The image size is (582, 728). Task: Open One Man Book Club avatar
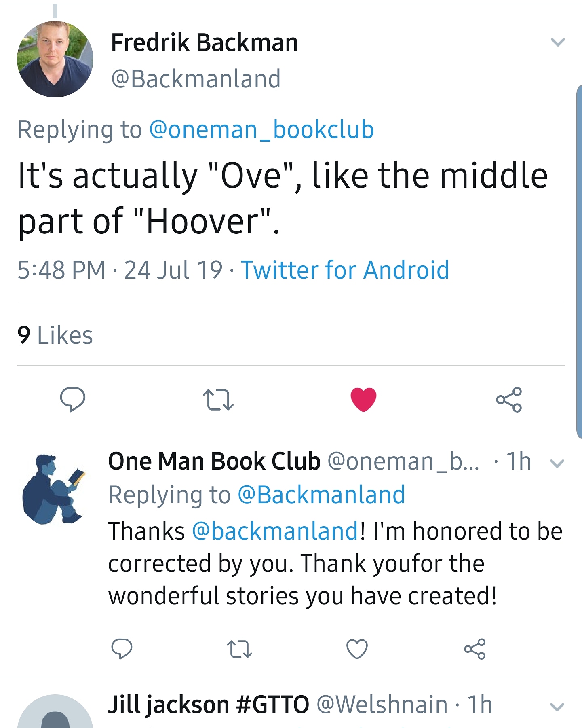[x=54, y=489]
